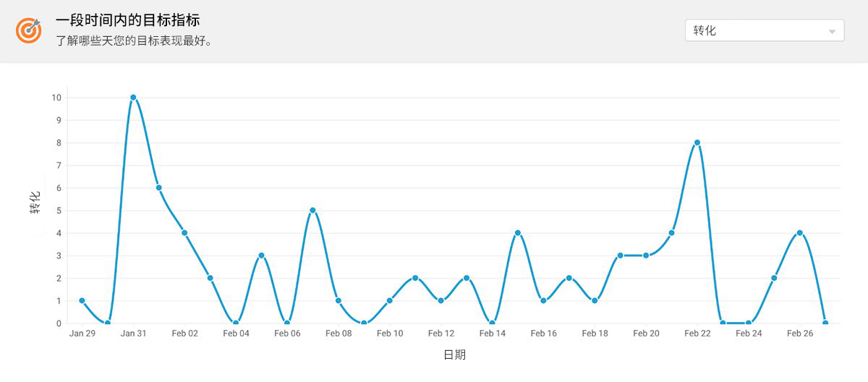
Task: Click the 日期 x-axis title
Action: pyautogui.click(x=454, y=355)
